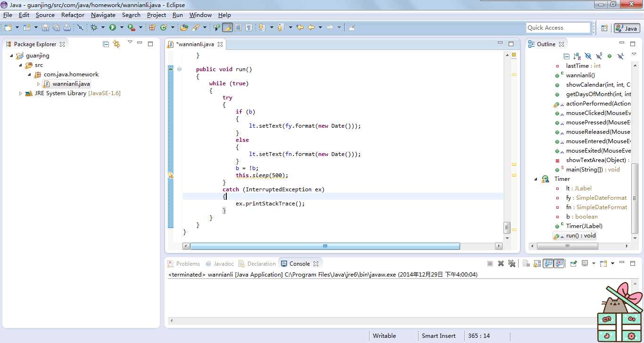Click the New Java Class icon

(x=164, y=28)
